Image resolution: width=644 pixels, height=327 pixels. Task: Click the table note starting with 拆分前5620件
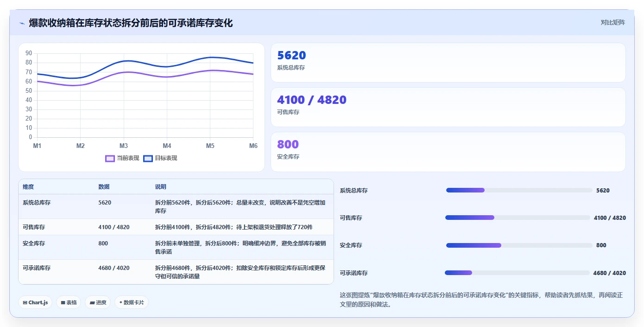(x=240, y=207)
